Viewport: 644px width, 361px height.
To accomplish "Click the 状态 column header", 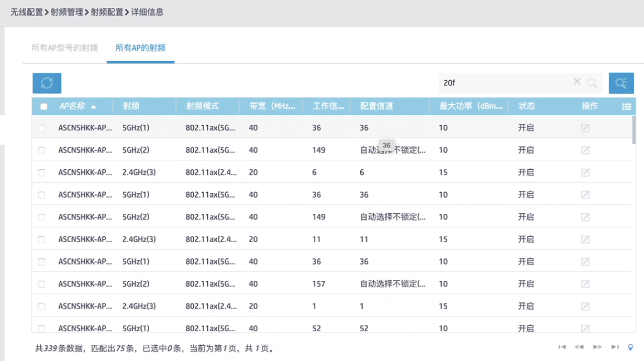I will [526, 106].
